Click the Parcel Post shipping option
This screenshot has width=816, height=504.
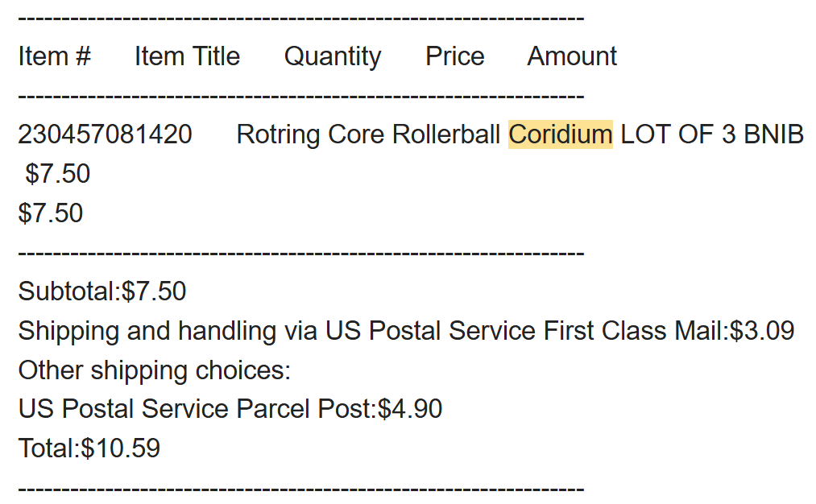click(306, 409)
